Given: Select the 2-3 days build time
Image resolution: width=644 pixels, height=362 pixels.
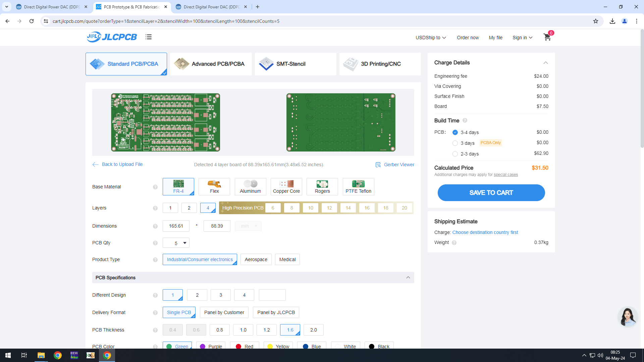Looking at the screenshot, I should [455, 154].
